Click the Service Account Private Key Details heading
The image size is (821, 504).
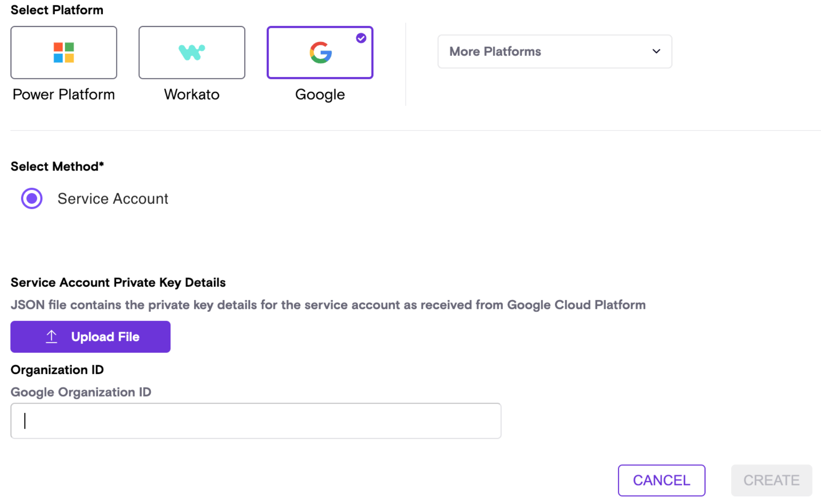click(x=118, y=282)
